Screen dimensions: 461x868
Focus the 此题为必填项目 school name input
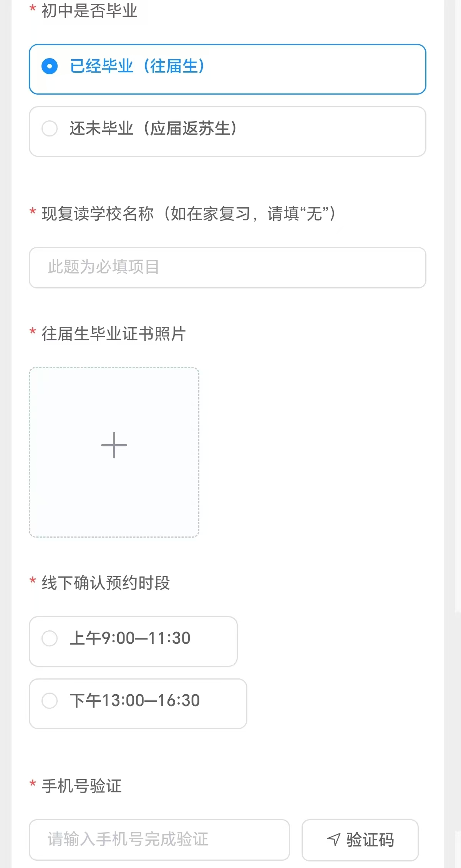(x=227, y=267)
